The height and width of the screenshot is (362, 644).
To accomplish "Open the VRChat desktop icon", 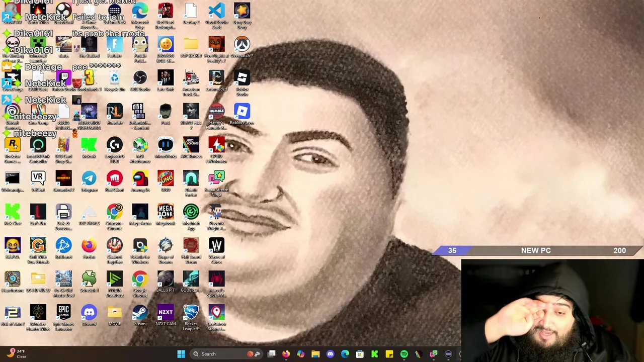I will pyautogui.click(x=38, y=182).
